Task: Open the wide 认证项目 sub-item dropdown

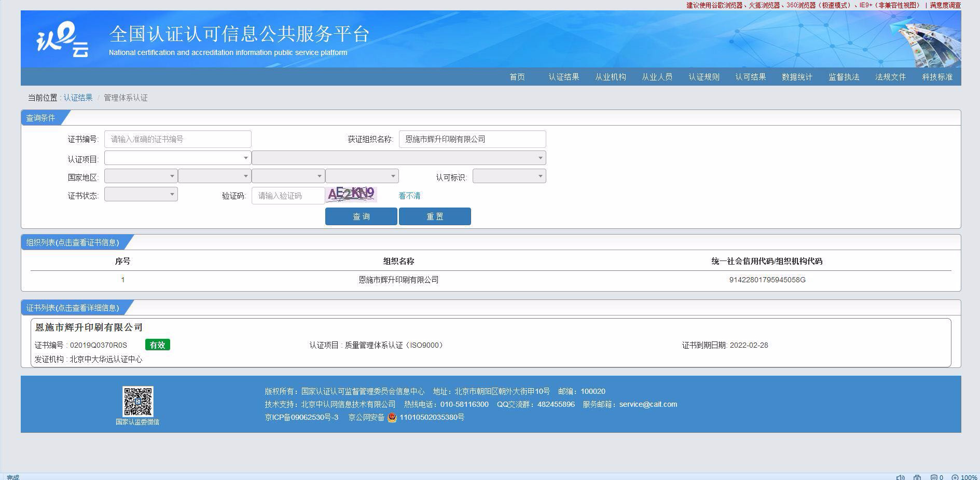Action: tap(398, 158)
